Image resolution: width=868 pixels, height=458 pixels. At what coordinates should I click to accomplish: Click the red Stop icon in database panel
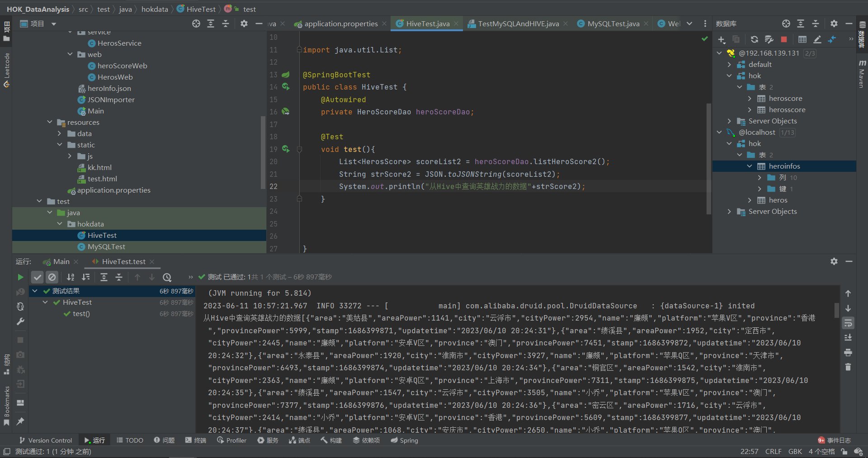tap(784, 39)
